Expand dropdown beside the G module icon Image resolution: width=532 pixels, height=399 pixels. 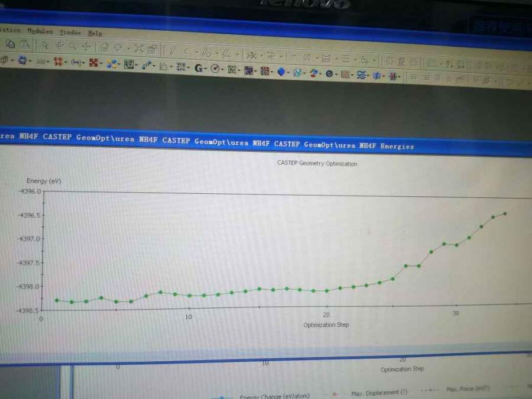pos(205,69)
